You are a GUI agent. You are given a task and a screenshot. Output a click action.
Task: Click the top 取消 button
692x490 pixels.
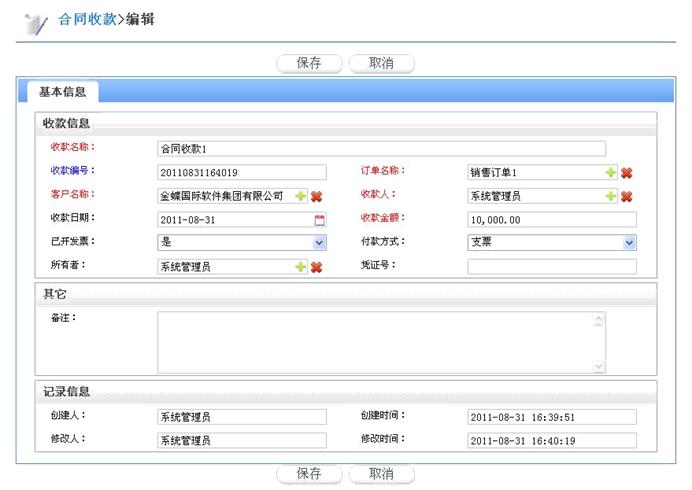(382, 63)
